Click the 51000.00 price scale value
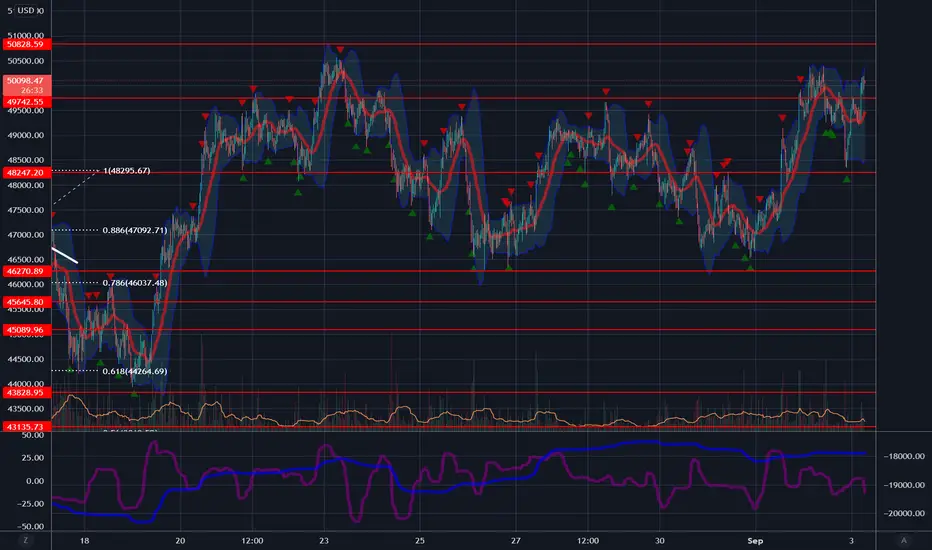 (x=26, y=35)
